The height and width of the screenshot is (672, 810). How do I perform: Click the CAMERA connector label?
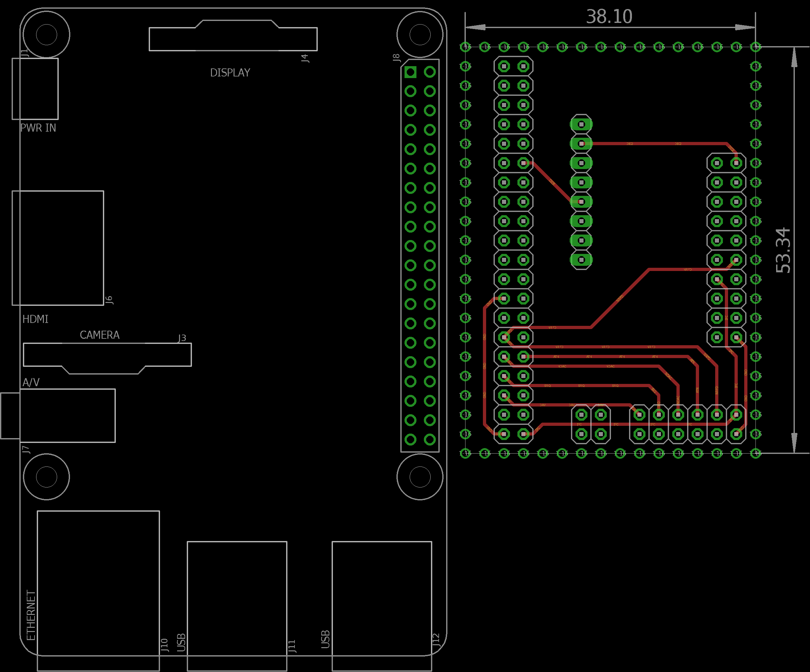99,335
